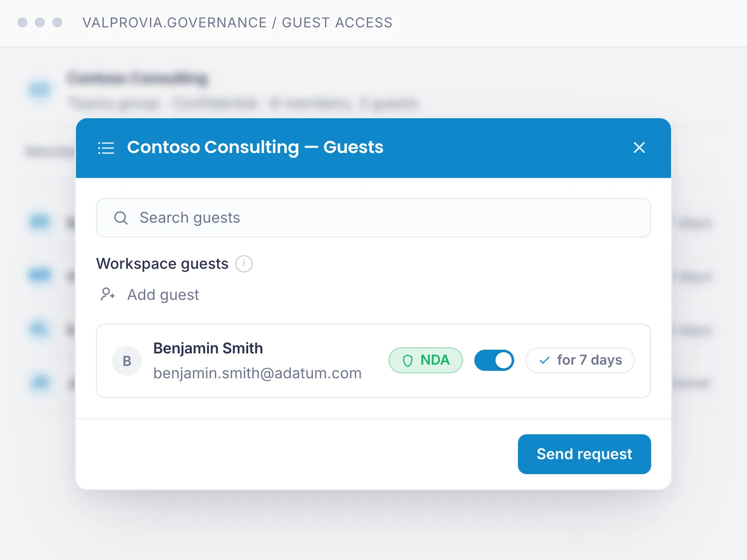This screenshot has height=560, width=747.
Task: Open the for 7 days duration selector
Action: (580, 360)
